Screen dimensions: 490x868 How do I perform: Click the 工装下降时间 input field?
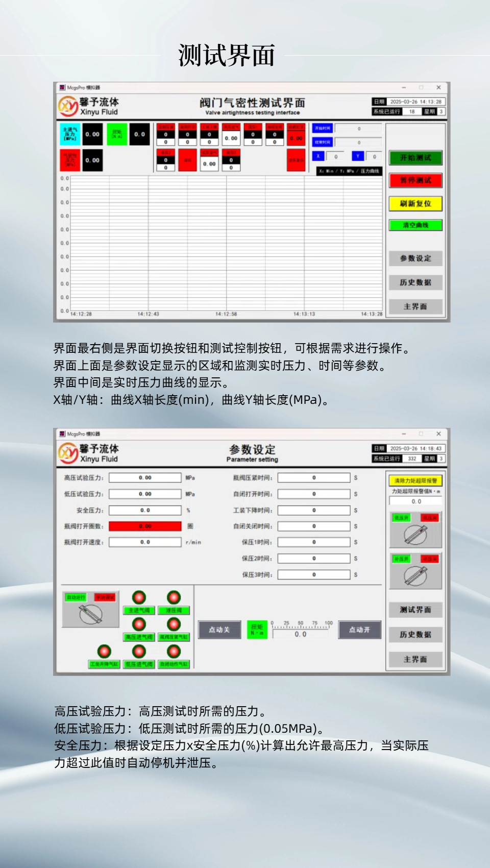[x=314, y=510]
